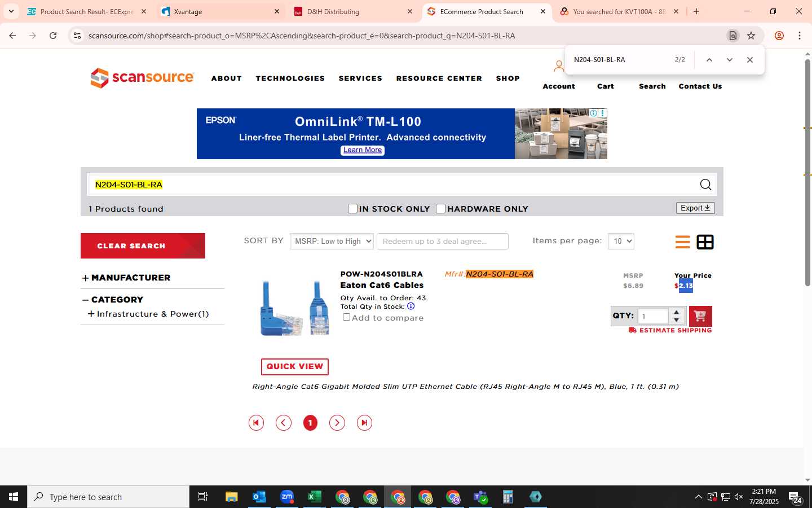The height and width of the screenshot is (508, 812).
Task: Switch to the D&H Distributing tab
Action: point(353,11)
